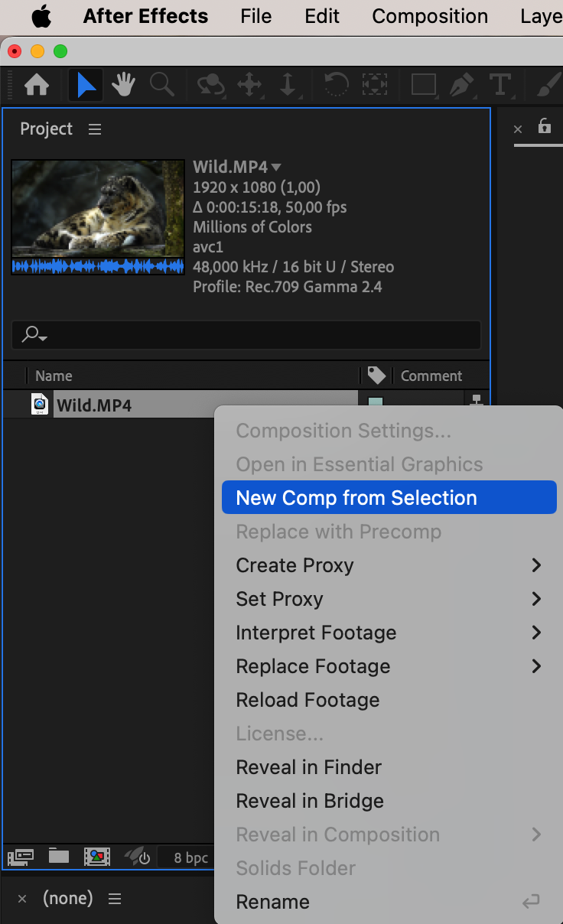Select the Selection arrow tool
This screenshot has width=563, height=924.
86,84
